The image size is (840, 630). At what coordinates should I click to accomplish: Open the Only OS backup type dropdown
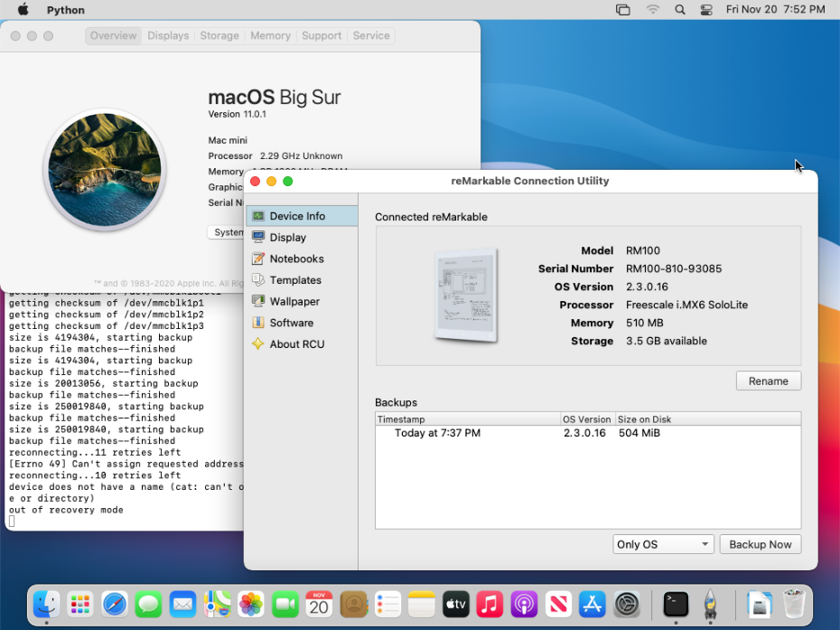[663, 544]
